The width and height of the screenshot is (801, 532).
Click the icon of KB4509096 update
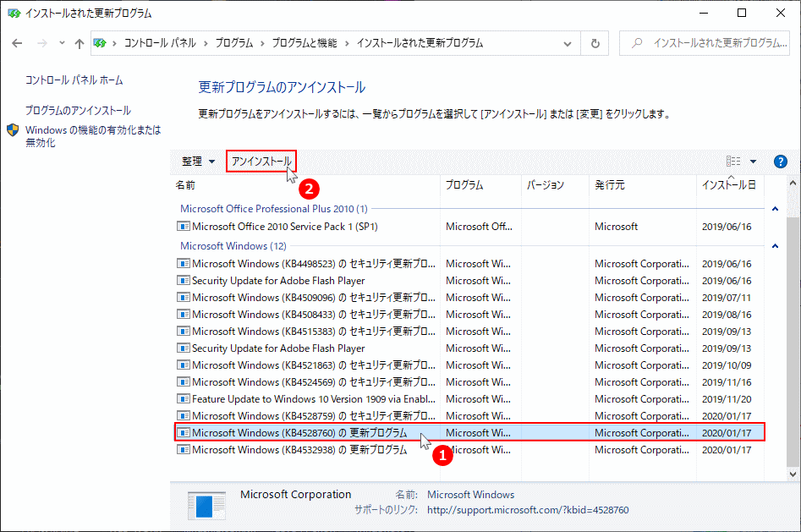pyautogui.click(x=183, y=298)
